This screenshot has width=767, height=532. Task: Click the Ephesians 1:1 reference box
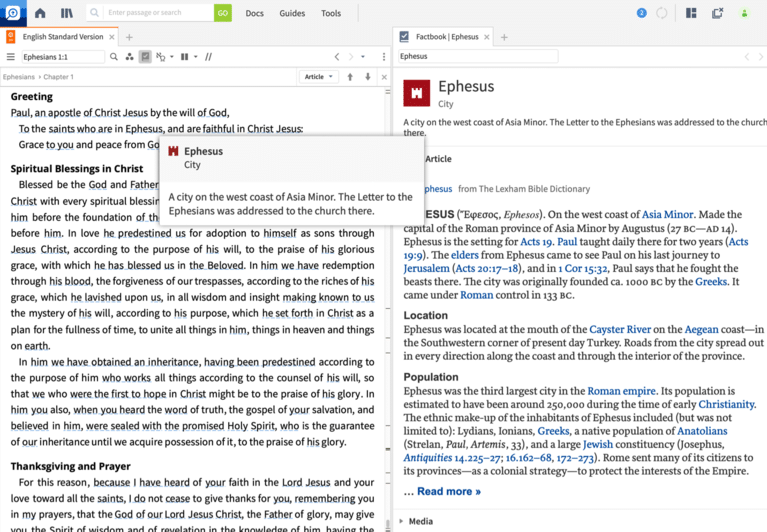pos(62,57)
